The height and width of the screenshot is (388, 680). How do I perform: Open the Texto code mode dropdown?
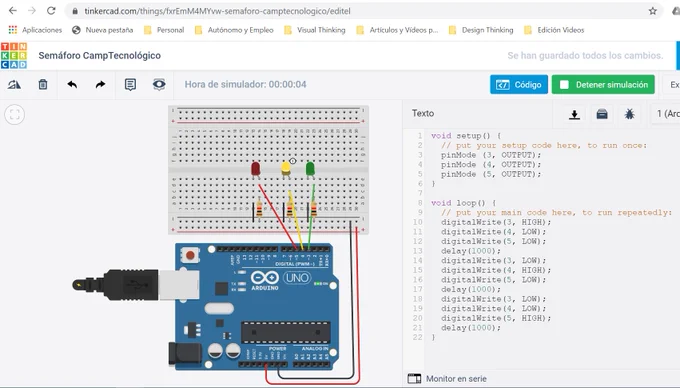423,114
